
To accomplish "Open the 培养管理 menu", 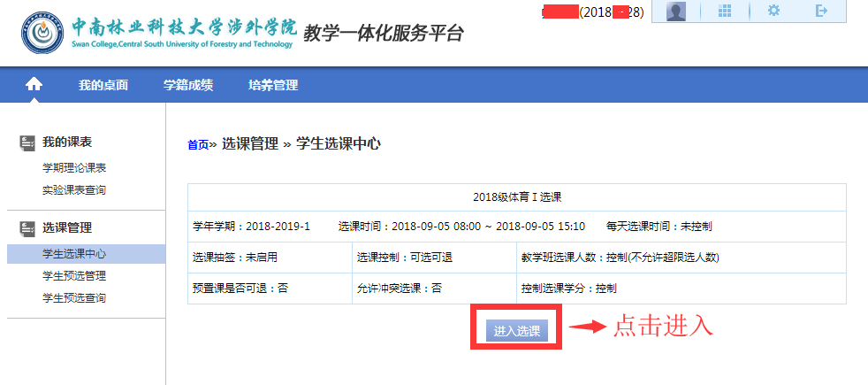I will pyautogui.click(x=273, y=85).
